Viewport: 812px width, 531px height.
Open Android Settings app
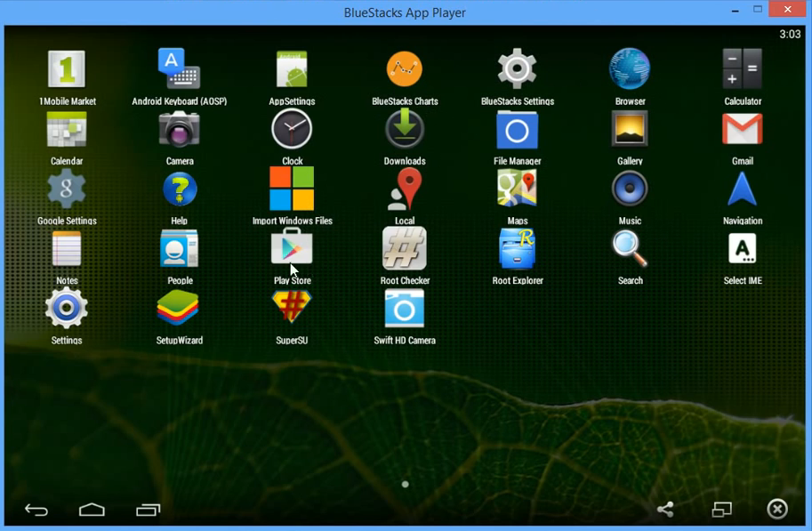[x=67, y=309]
